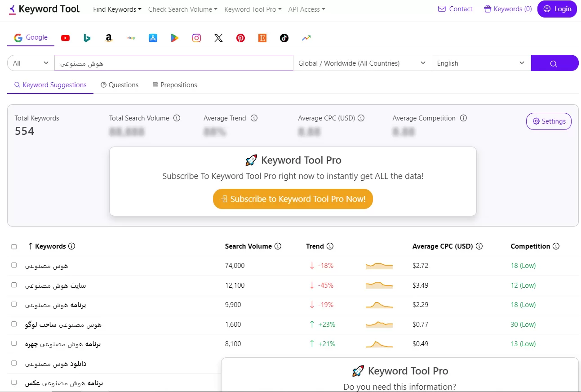
Task: Click info icon beside Keywords column header
Action: coord(71,246)
